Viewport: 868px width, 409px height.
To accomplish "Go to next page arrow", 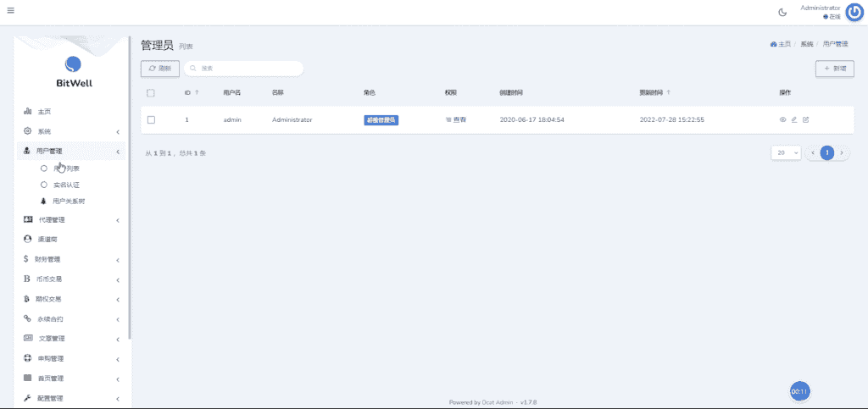I will 842,152.
